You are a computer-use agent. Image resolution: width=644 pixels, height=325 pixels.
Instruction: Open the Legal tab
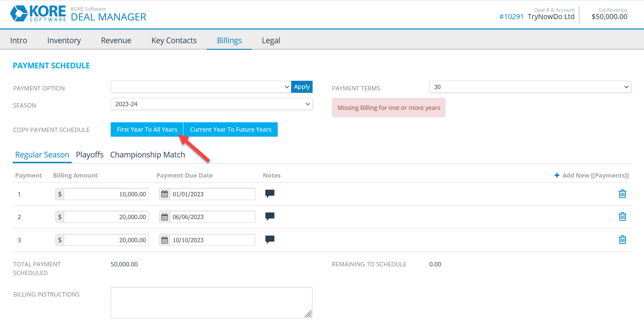tap(271, 41)
